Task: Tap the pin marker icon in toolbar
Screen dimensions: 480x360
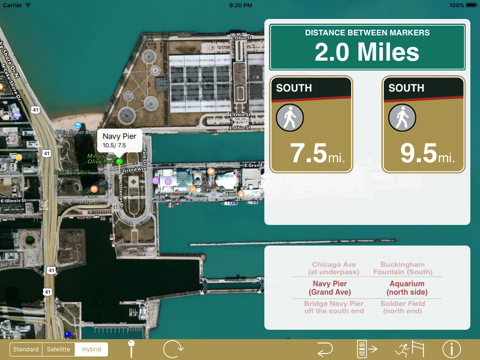Action: pyautogui.click(x=131, y=349)
